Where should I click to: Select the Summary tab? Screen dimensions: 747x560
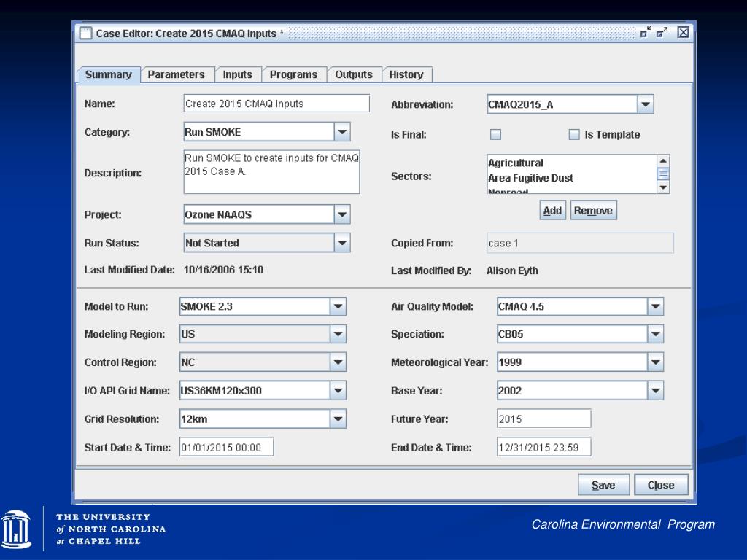109,75
